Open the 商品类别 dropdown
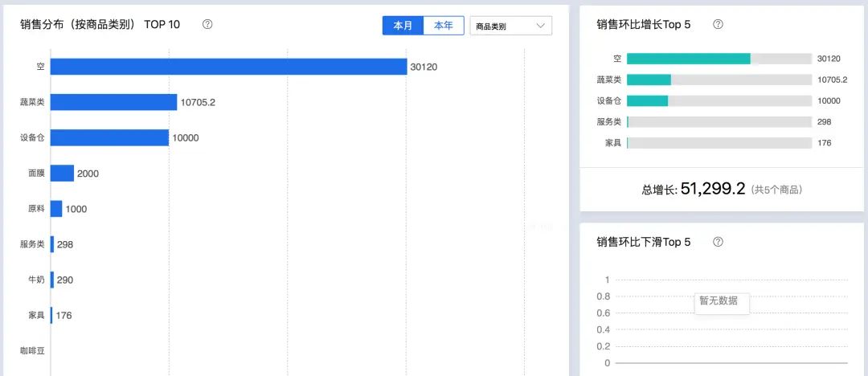This screenshot has height=376, width=868. pos(510,26)
